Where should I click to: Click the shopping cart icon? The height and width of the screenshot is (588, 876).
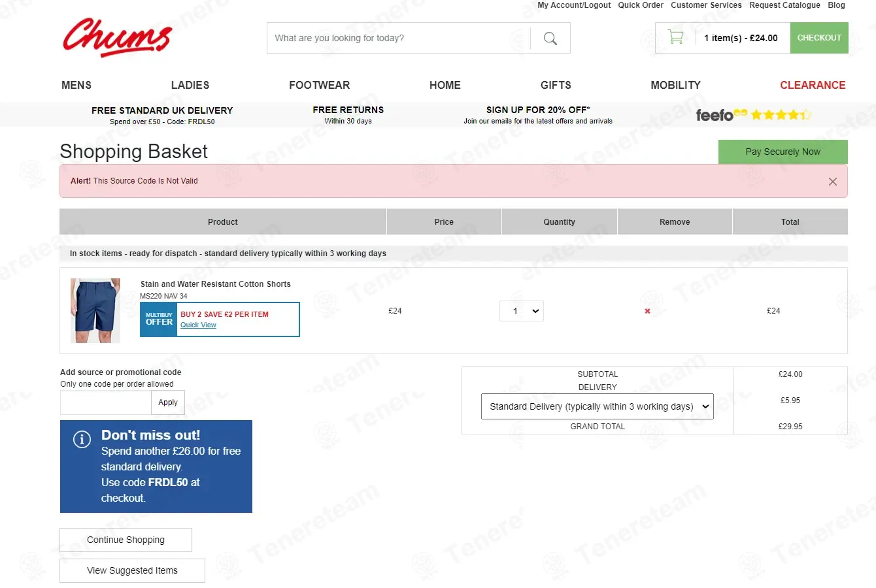coord(676,37)
